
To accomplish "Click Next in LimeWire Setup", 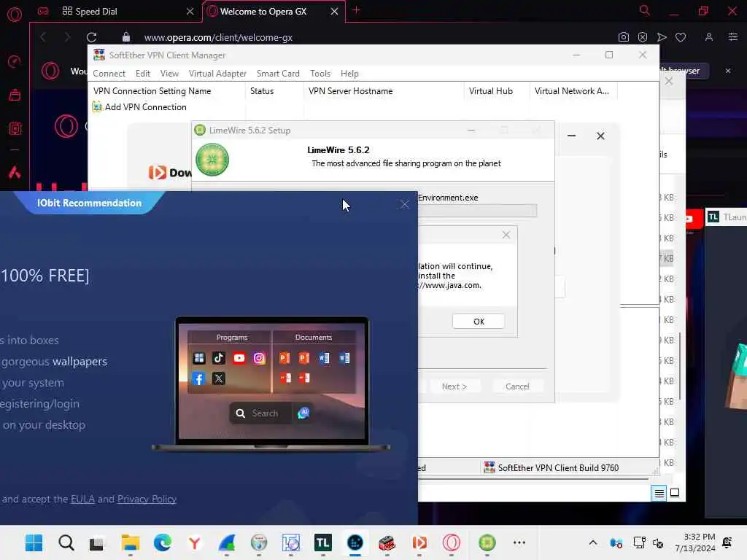I will [x=454, y=386].
